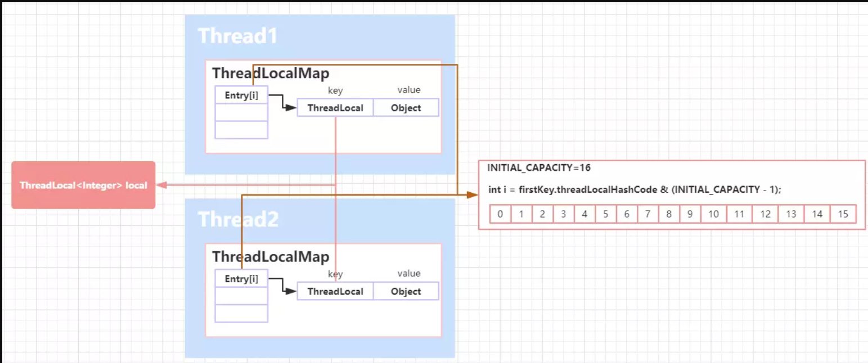The image size is (868, 363).
Task: Select array slot 0
Action: click(x=500, y=214)
